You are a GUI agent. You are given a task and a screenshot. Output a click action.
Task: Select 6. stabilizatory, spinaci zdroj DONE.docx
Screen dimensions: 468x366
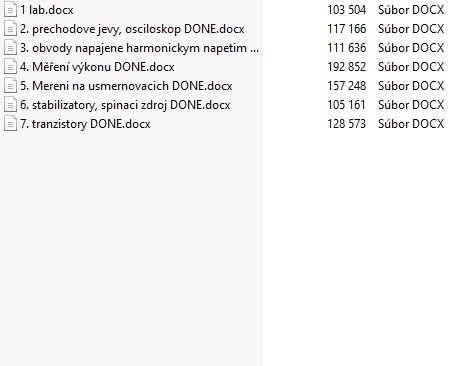125,105
